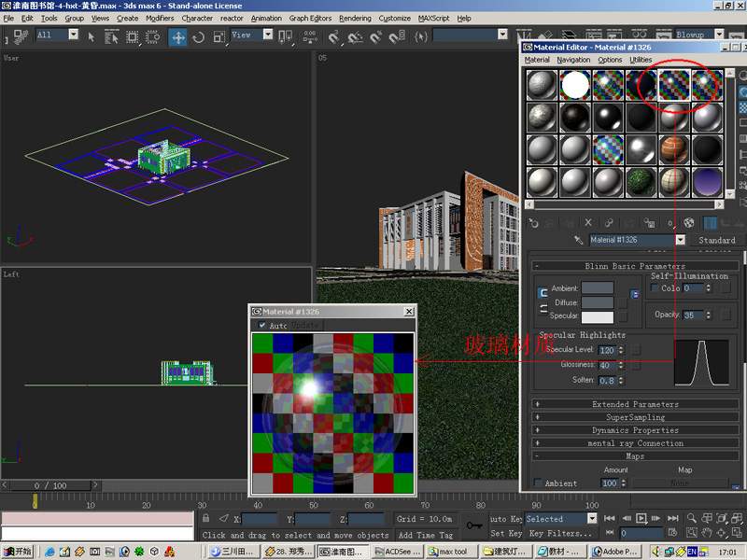Viewport: 747px width, 560px height.
Task: Click Reset Map/Mtl X icon
Action: [588, 222]
